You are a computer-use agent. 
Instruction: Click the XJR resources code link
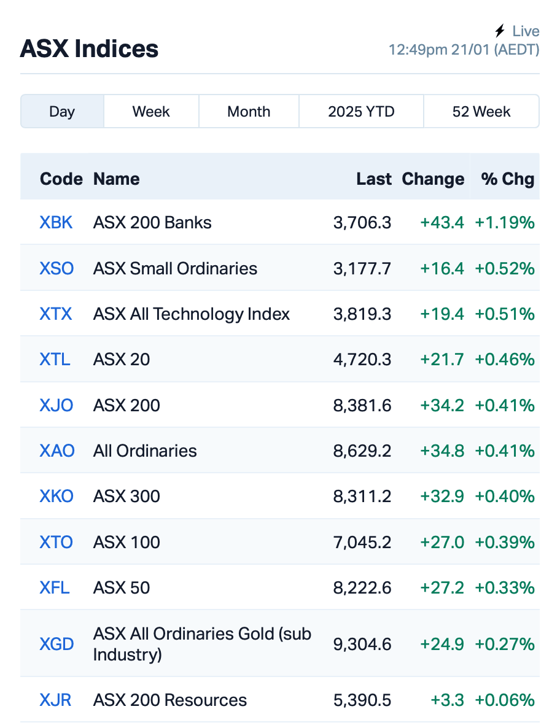pyautogui.click(x=55, y=700)
